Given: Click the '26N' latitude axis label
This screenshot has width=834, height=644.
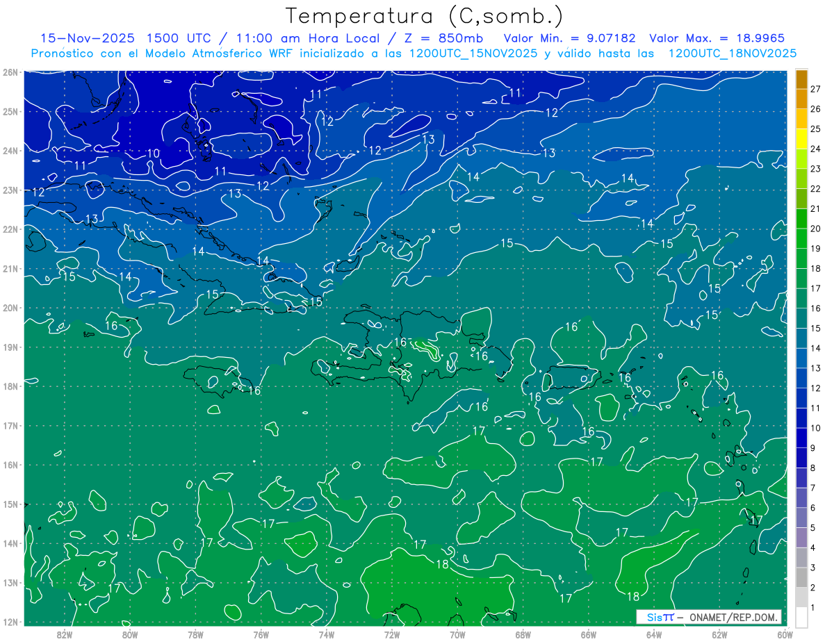Looking at the screenshot, I should [10, 72].
